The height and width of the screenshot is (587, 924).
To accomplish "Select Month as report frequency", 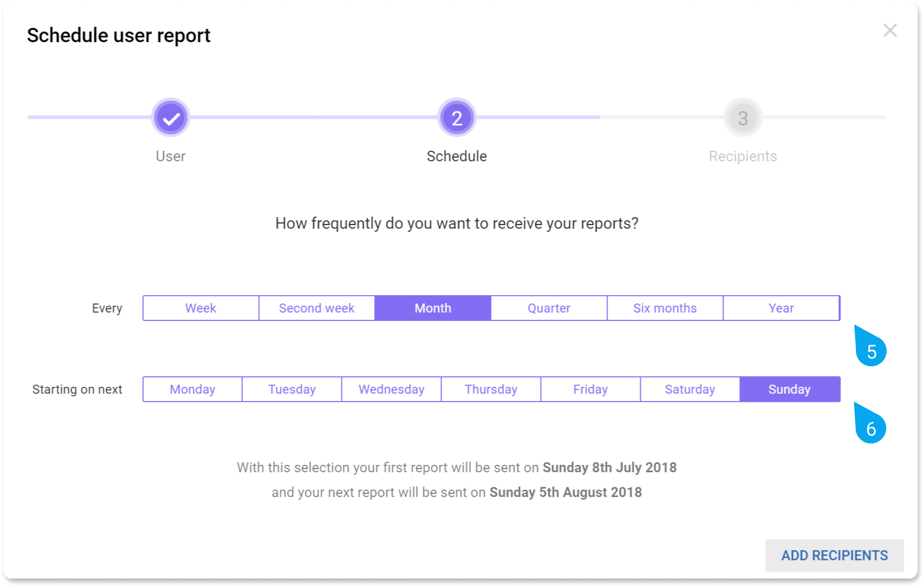I will pyautogui.click(x=433, y=308).
